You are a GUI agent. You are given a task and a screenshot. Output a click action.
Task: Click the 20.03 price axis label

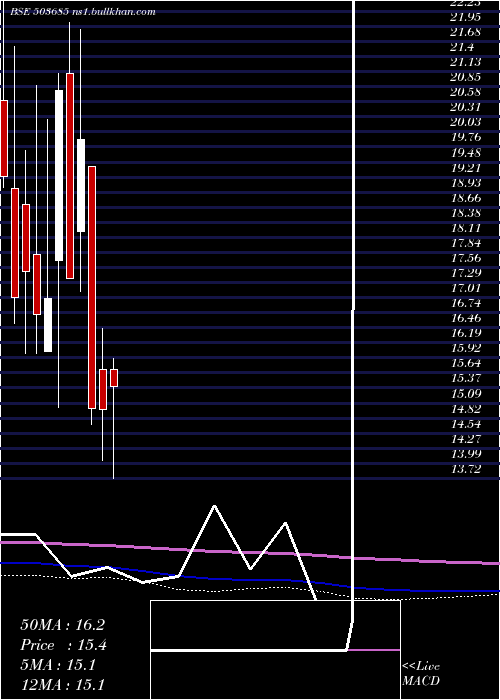click(x=465, y=122)
